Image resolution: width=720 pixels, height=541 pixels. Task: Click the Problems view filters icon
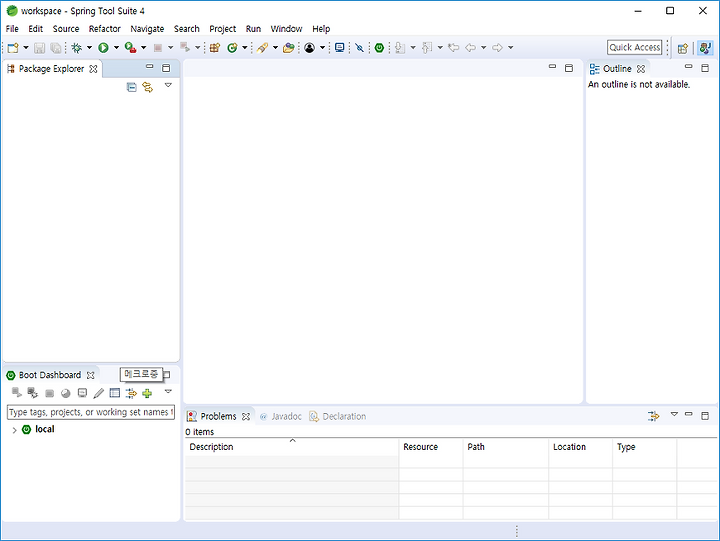pos(653,416)
